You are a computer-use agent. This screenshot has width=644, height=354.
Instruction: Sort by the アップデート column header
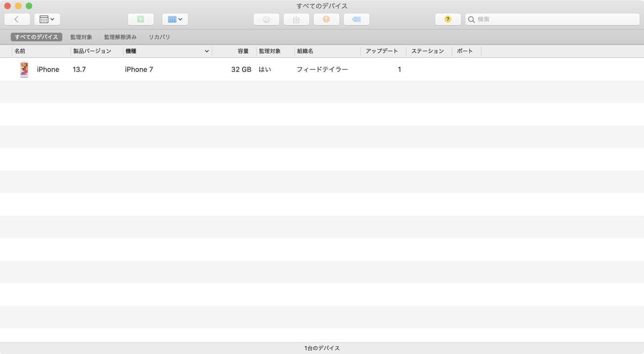(x=383, y=51)
